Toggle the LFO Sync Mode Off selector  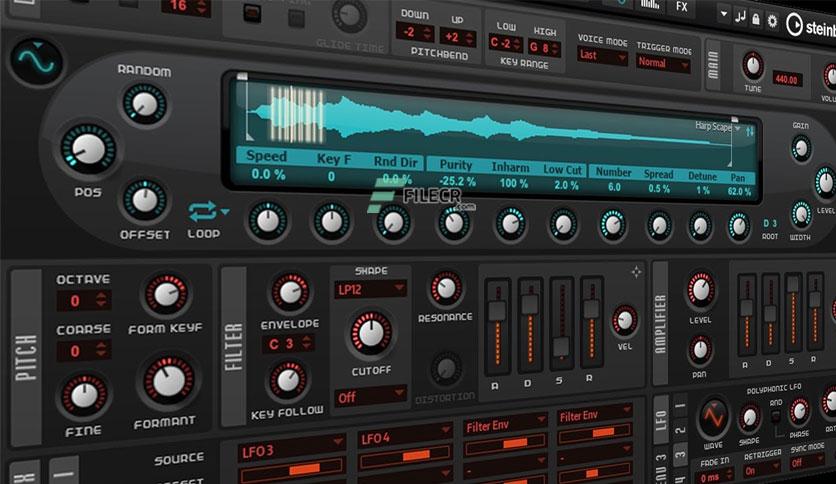(808, 463)
